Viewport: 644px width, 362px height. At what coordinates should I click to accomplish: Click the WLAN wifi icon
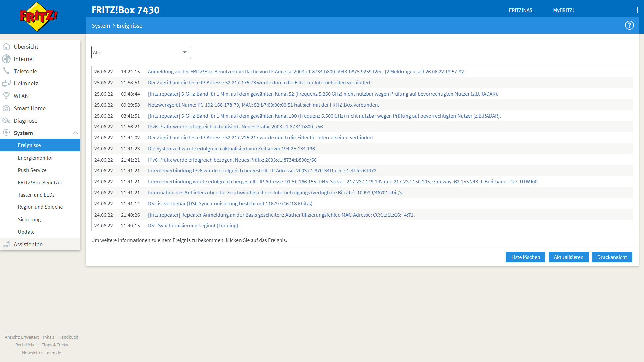point(6,96)
